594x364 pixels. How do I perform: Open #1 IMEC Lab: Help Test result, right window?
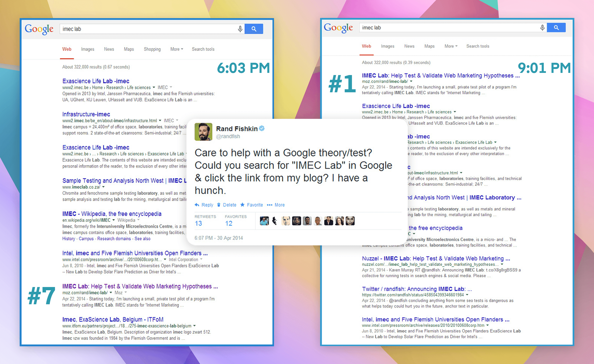441,75
